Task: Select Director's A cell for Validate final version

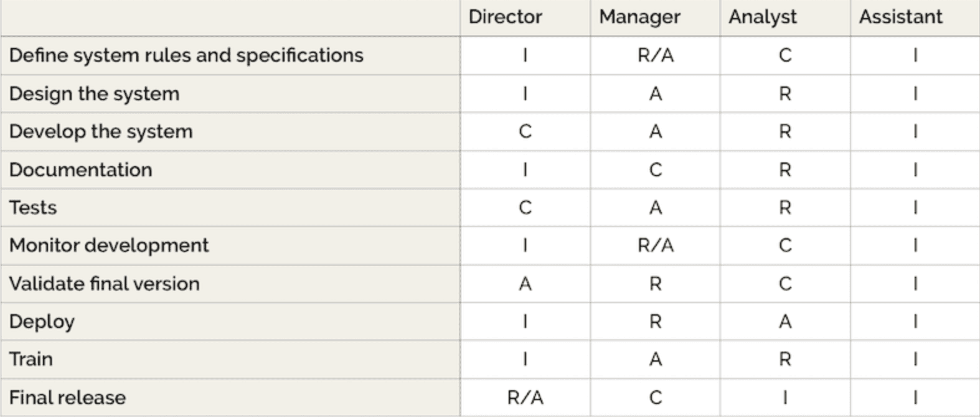Action: [x=525, y=284]
